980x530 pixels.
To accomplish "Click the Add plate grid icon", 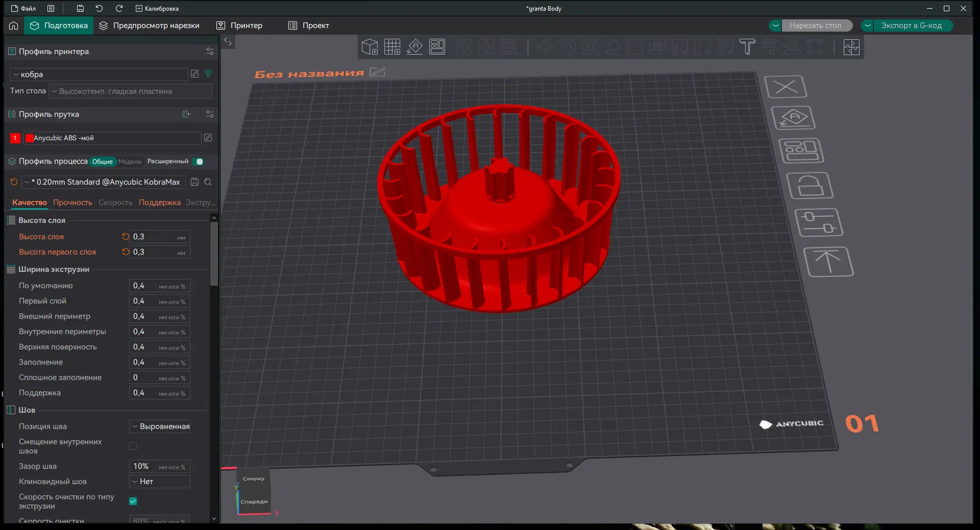I will coord(392,47).
